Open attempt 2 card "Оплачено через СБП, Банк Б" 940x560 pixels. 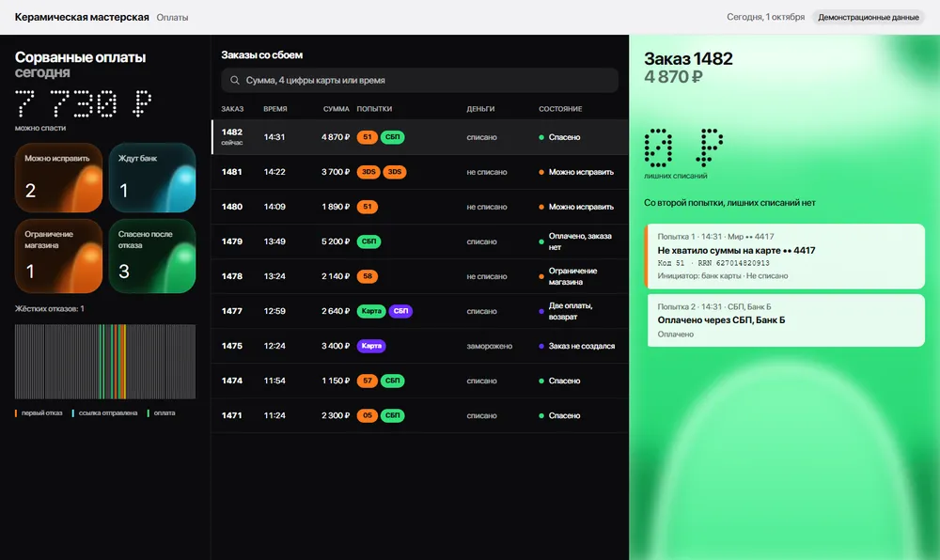pos(786,320)
